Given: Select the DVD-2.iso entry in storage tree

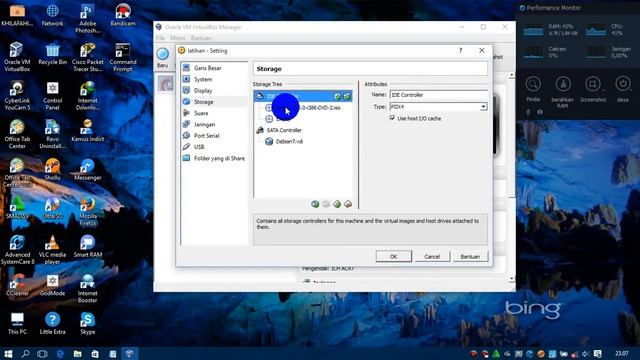Looking at the screenshot, I should click(x=307, y=108).
